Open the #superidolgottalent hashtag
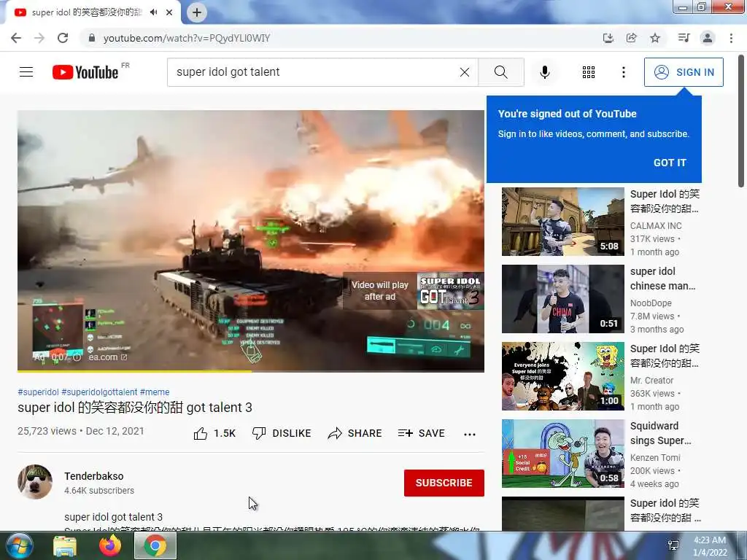Screen dimensions: 747x560 click(x=99, y=392)
